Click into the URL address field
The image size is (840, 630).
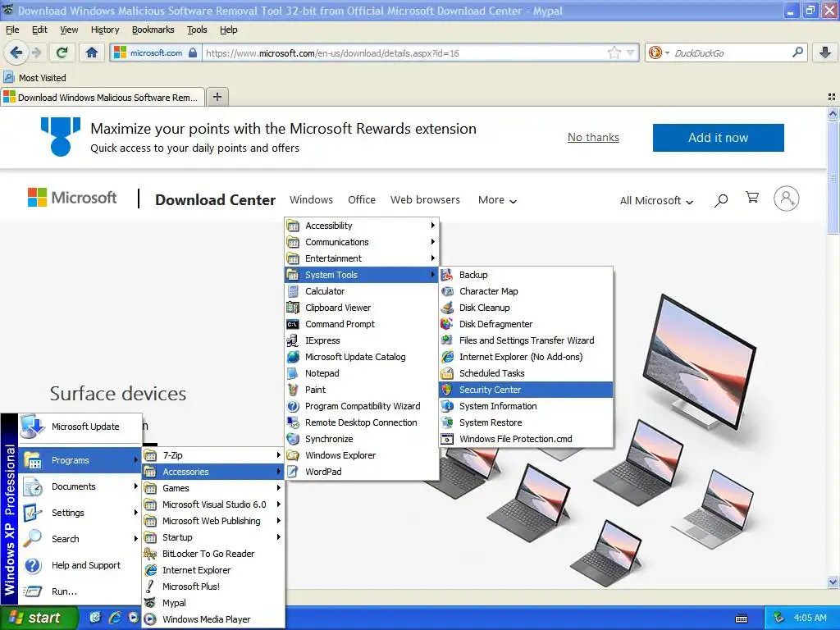click(x=404, y=52)
